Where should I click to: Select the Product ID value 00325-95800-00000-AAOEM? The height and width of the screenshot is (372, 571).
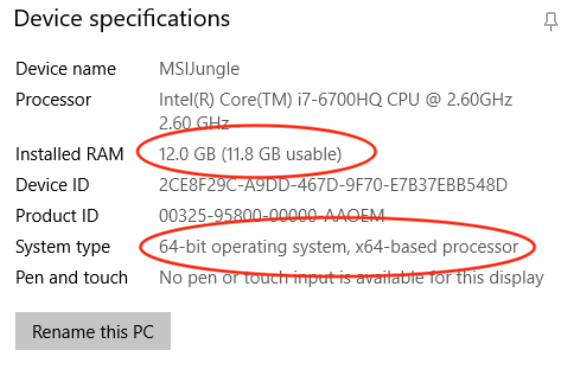pyautogui.click(x=272, y=216)
